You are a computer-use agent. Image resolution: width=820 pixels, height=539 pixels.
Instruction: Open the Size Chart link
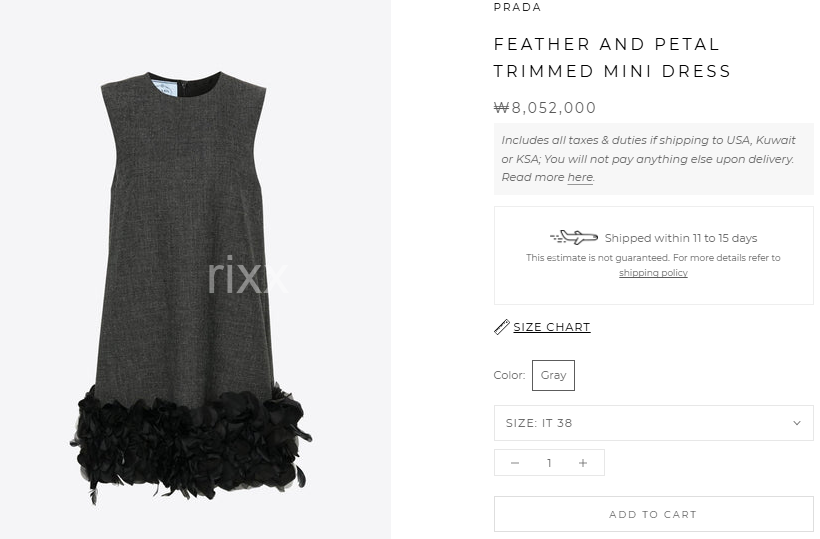coord(552,327)
